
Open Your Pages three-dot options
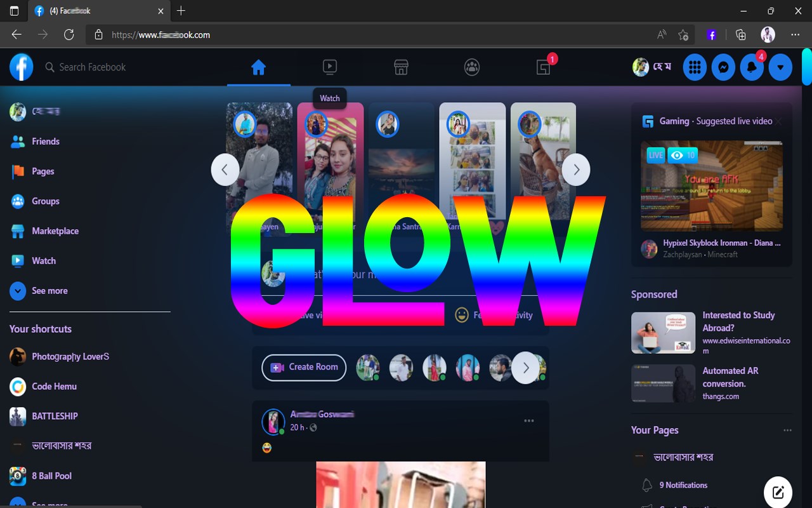(x=787, y=431)
